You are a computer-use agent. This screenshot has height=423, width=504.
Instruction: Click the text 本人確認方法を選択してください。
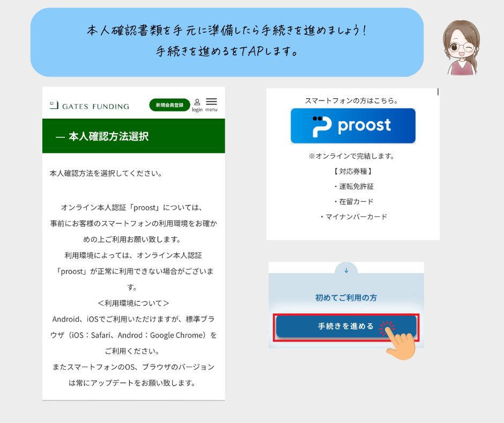(x=106, y=173)
